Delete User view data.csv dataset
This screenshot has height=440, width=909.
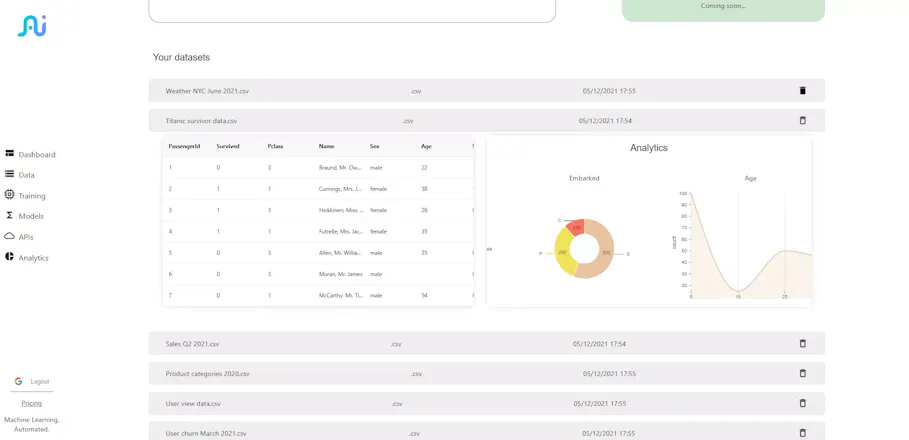(x=802, y=403)
